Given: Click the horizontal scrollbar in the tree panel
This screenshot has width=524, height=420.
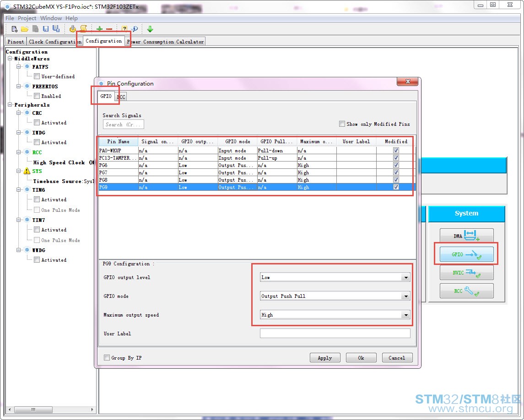Looking at the screenshot, I should [50, 409].
